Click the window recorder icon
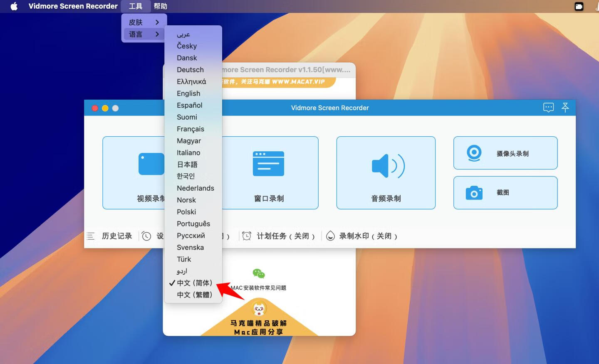Viewport: 599px width, 364px height. pyautogui.click(x=269, y=164)
